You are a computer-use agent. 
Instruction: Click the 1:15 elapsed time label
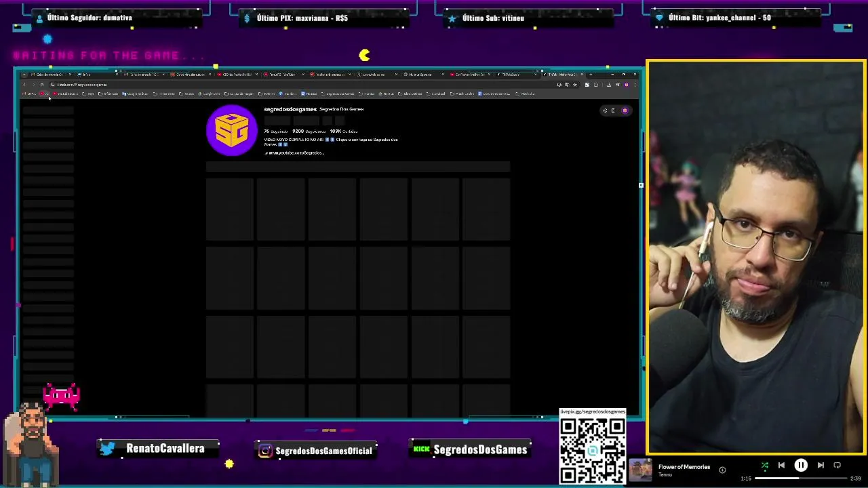coord(746,479)
